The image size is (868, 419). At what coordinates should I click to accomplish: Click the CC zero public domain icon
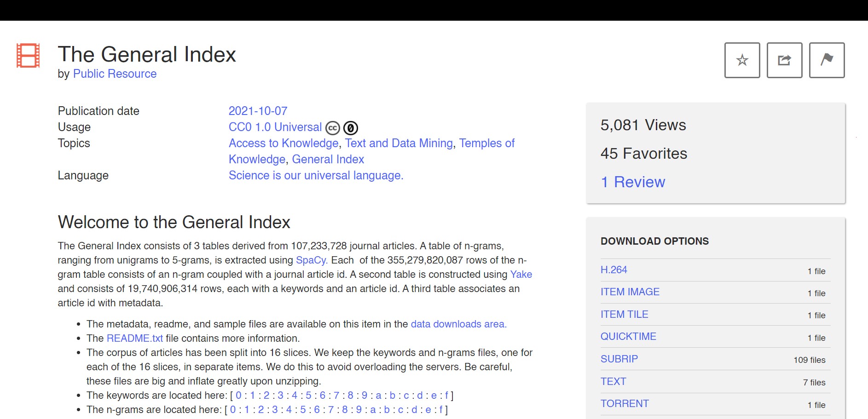351,128
